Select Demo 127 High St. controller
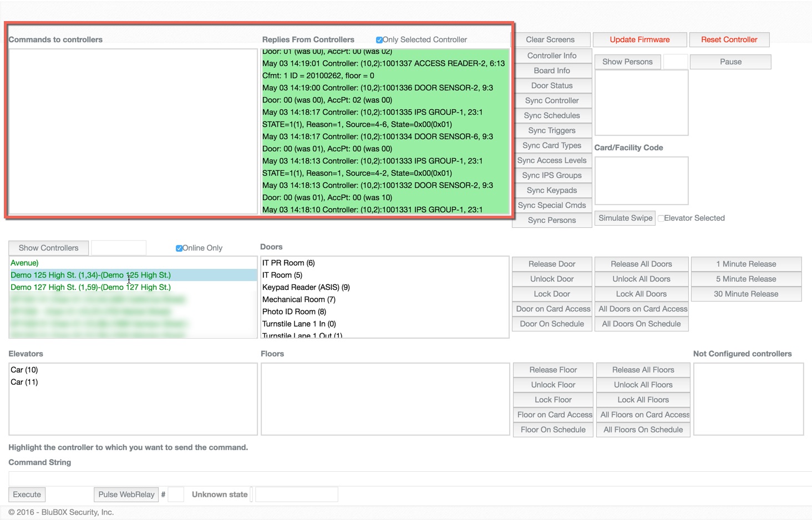Image resolution: width=812 pixels, height=520 pixels. click(91, 287)
